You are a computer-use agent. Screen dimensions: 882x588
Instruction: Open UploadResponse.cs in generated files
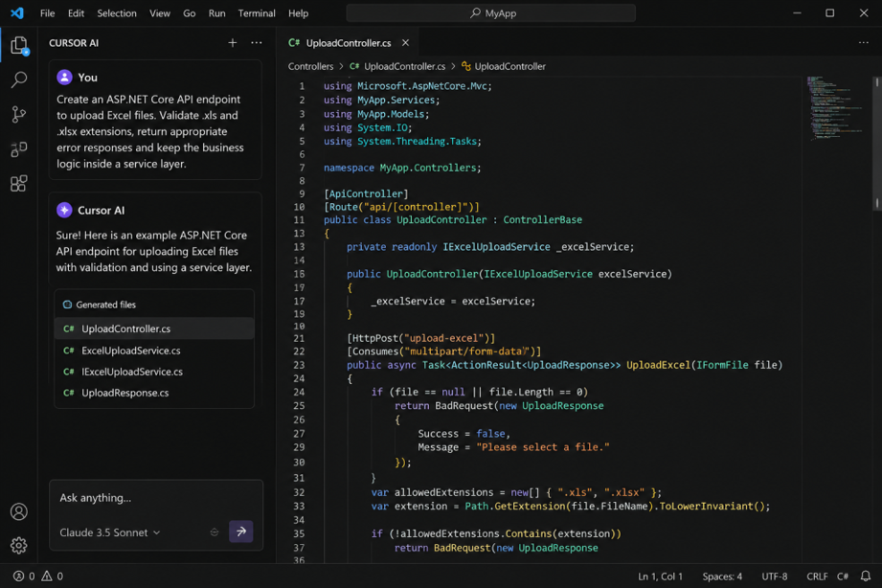tap(154, 393)
